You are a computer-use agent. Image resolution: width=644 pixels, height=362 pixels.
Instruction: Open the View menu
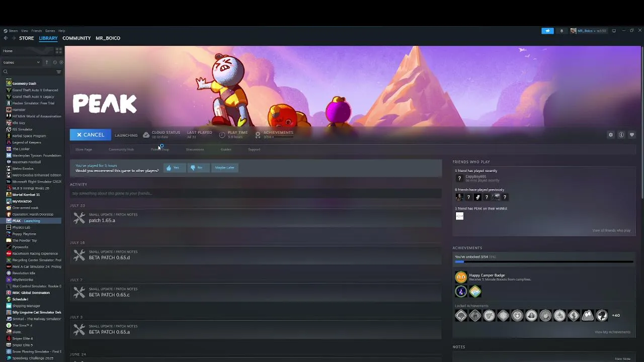tap(24, 31)
